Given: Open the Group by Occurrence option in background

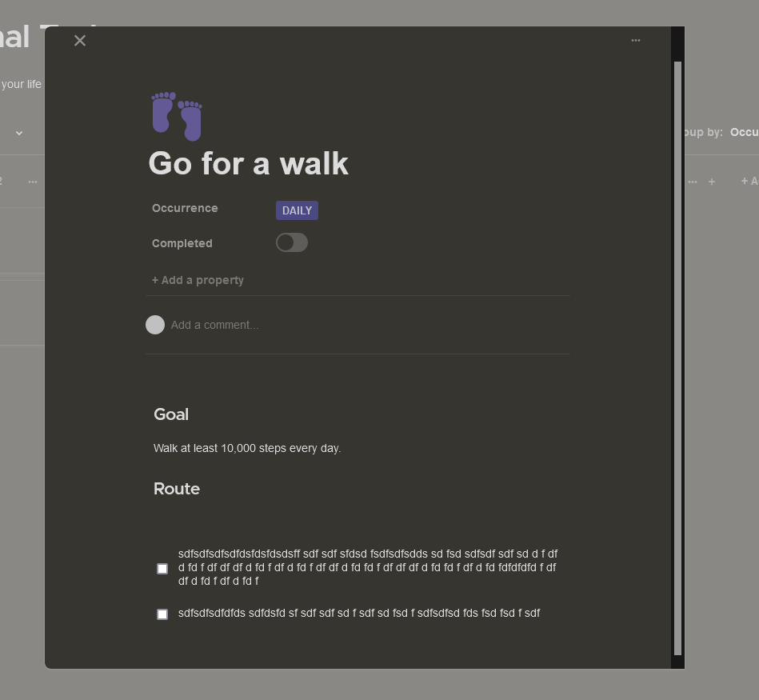Looking at the screenshot, I should pos(721,132).
